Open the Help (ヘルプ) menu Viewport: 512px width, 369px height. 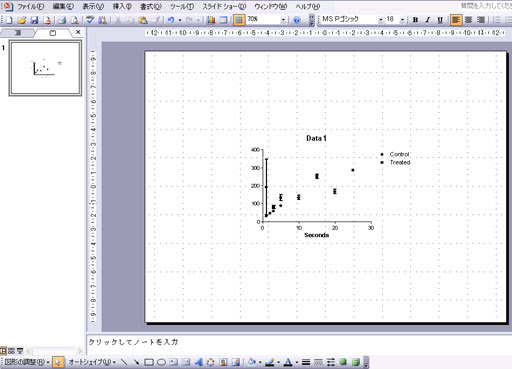308,6
